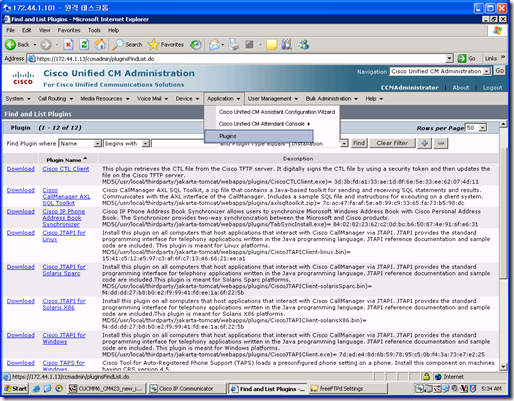Click the Cisco logo

pos(23,78)
